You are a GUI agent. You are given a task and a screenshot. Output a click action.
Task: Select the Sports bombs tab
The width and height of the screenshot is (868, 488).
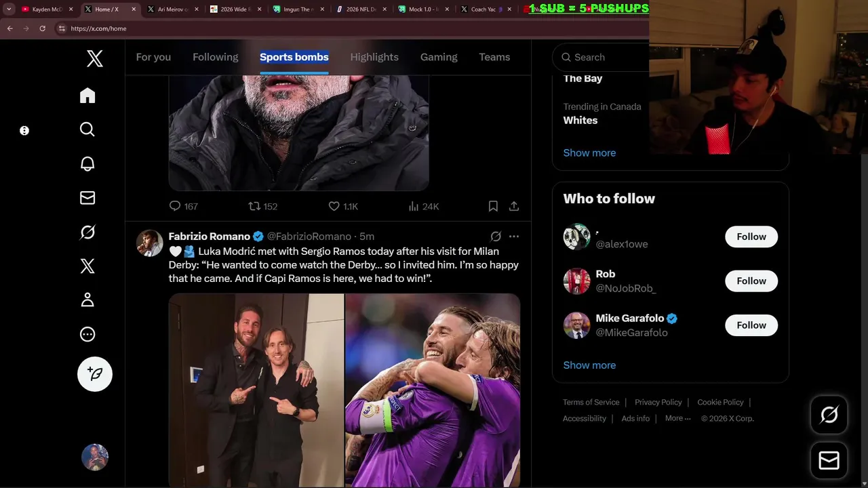pyautogui.click(x=294, y=57)
